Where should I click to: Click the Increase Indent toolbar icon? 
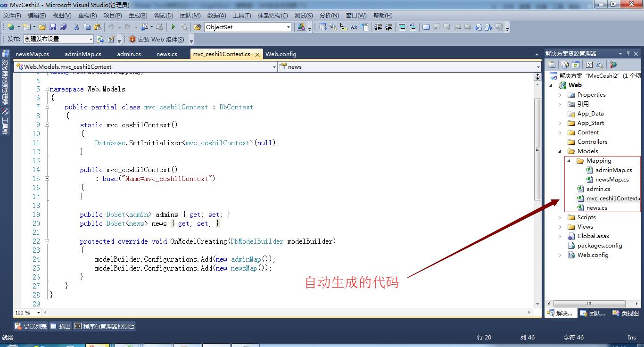388,27
